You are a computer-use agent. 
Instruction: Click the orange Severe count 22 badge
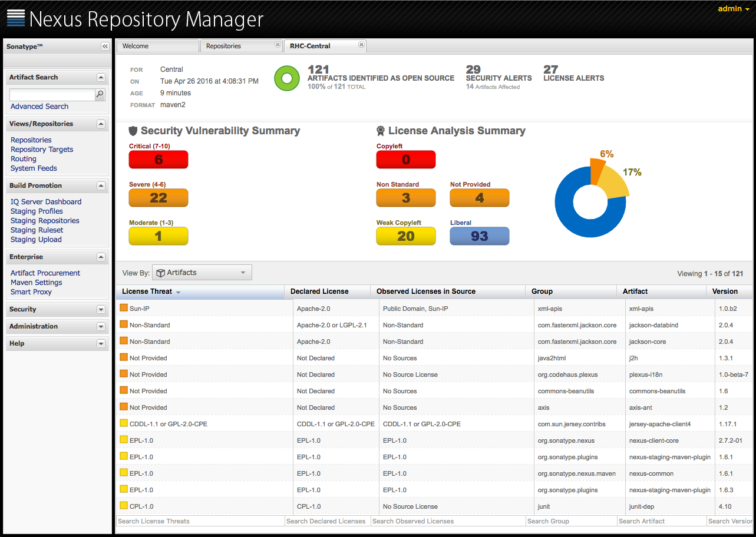point(159,198)
